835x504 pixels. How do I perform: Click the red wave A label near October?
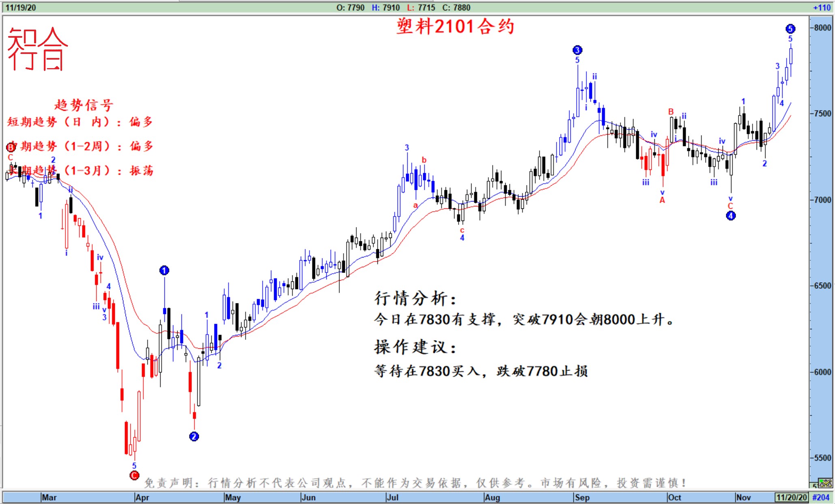point(662,200)
